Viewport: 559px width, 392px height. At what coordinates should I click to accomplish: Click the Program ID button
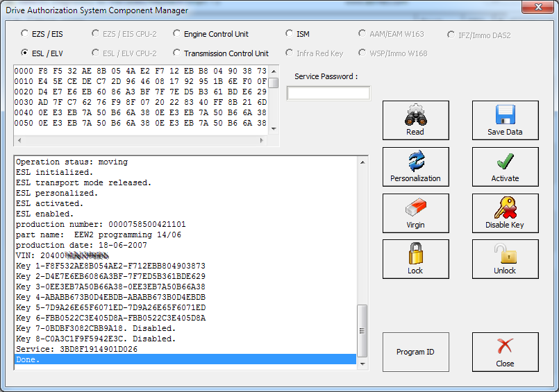(x=416, y=352)
